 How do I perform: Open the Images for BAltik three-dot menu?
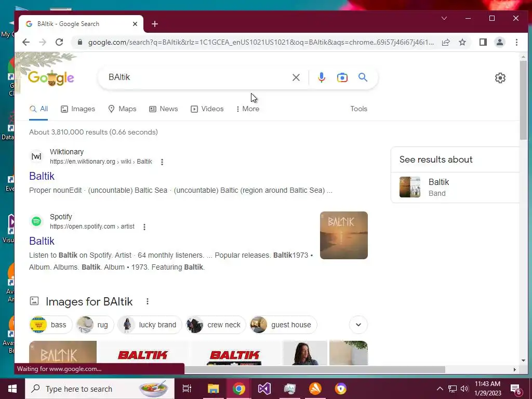(x=147, y=301)
